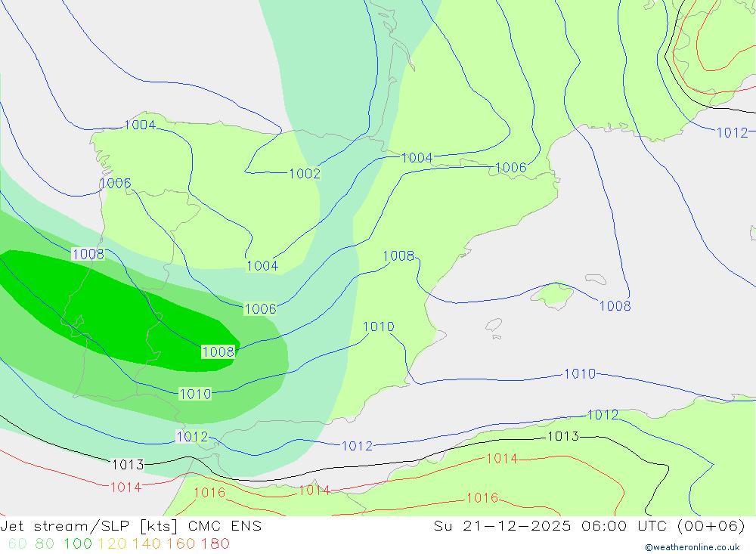This screenshot has width=756, height=554.
Task: Click the red 1014 label over the Atlantic
Action: [x=125, y=487]
